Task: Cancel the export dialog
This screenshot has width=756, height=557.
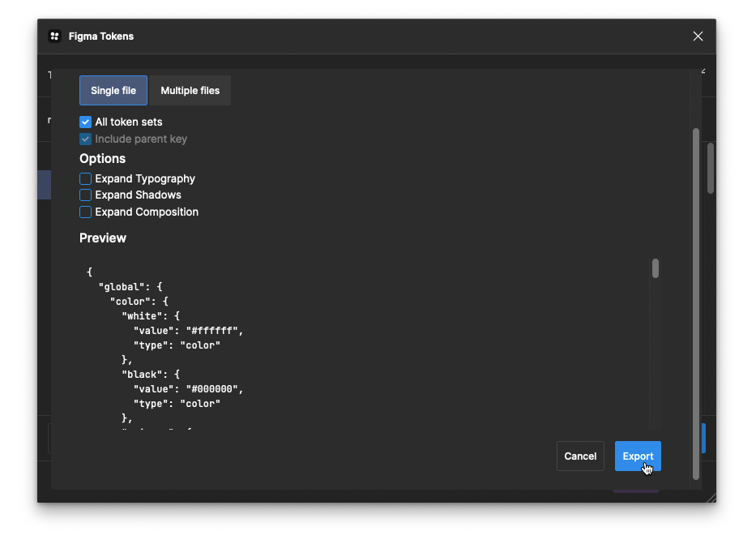Action: (580, 456)
